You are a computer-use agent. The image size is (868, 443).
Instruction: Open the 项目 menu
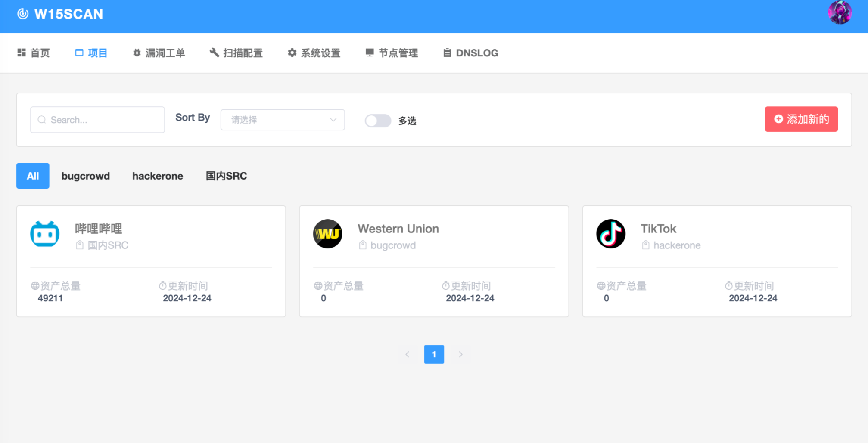pos(91,53)
